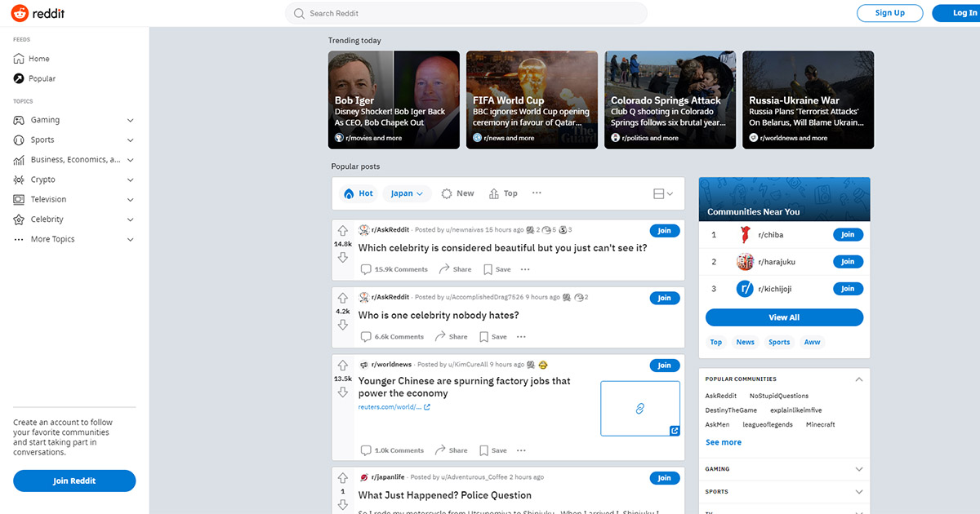This screenshot has width=980, height=514.
Task: Click the Search Reddit input field
Action: click(x=466, y=13)
